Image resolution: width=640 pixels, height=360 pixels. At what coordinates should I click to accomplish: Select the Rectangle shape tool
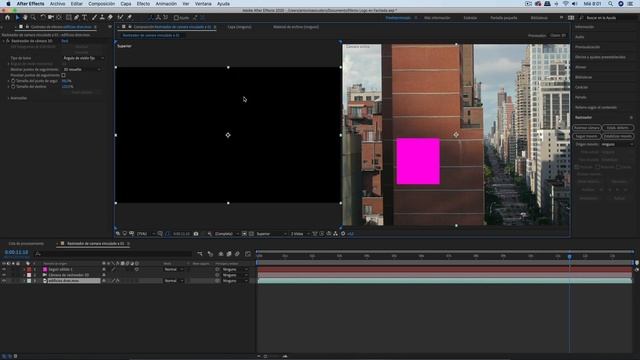pyautogui.click(x=69, y=18)
